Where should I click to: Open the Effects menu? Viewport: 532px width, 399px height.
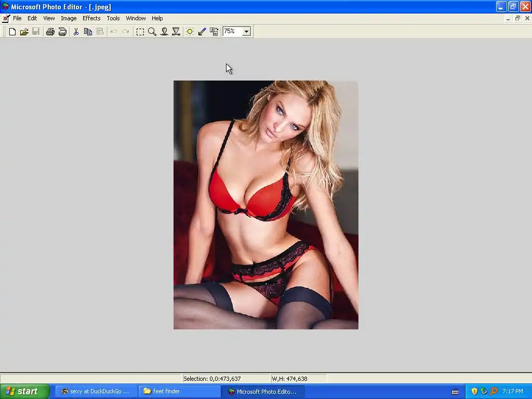91,18
